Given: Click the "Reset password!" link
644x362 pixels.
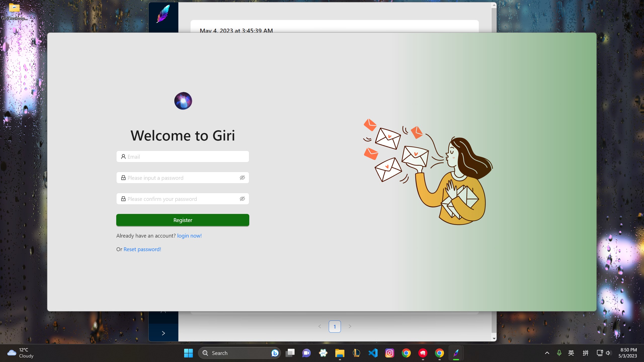Looking at the screenshot, I should pyautogui.click(x=142, y=249).
